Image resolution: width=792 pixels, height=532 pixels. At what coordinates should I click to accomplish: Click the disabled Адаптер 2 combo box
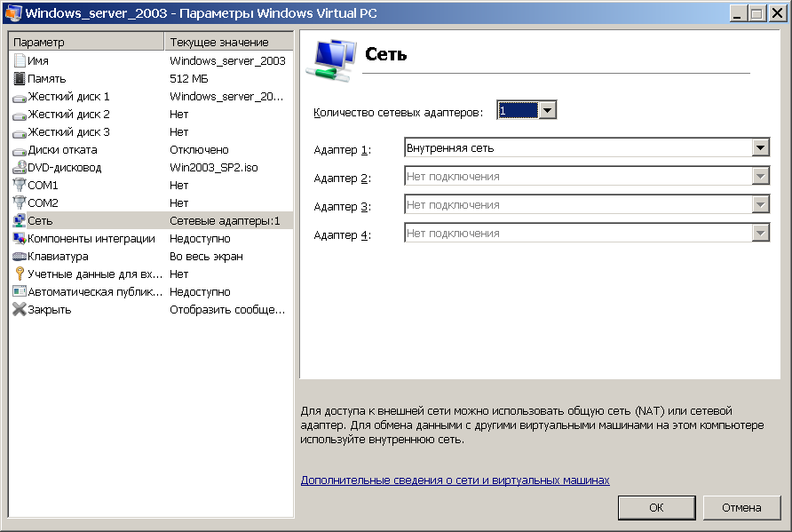pos(586,177)
